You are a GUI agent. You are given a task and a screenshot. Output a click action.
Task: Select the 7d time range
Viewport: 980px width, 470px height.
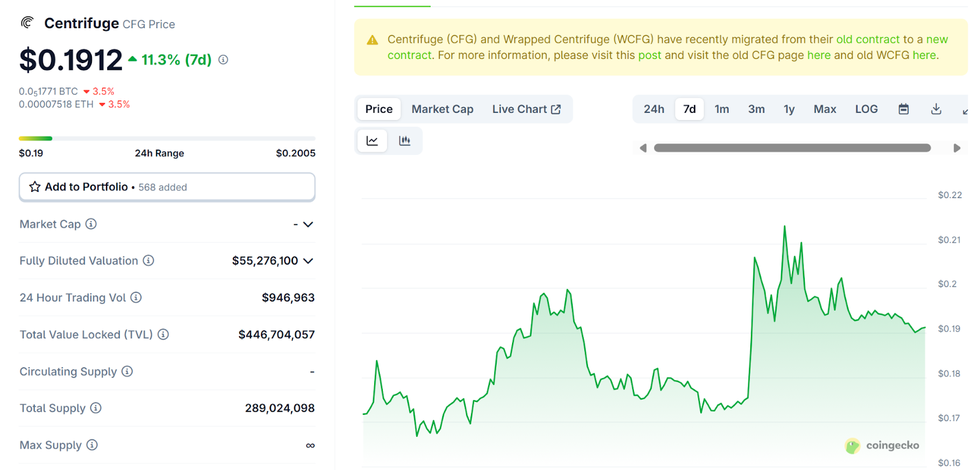click(690, 109)
